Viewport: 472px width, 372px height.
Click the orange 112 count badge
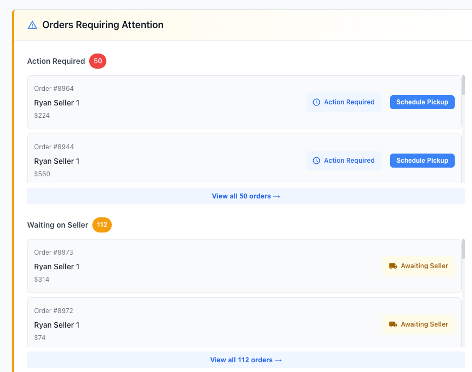pos(102,225)
